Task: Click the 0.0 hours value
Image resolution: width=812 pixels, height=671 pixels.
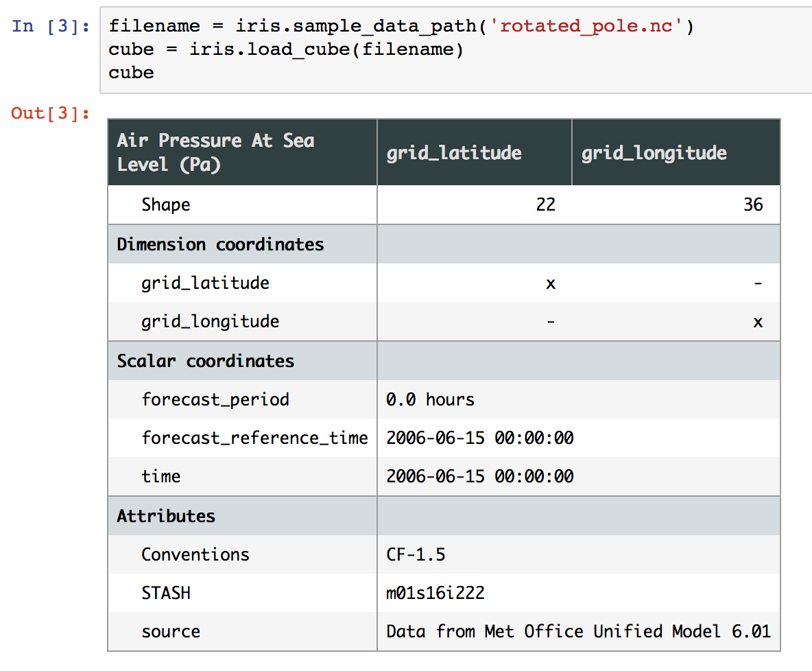Action: (430, 400)
